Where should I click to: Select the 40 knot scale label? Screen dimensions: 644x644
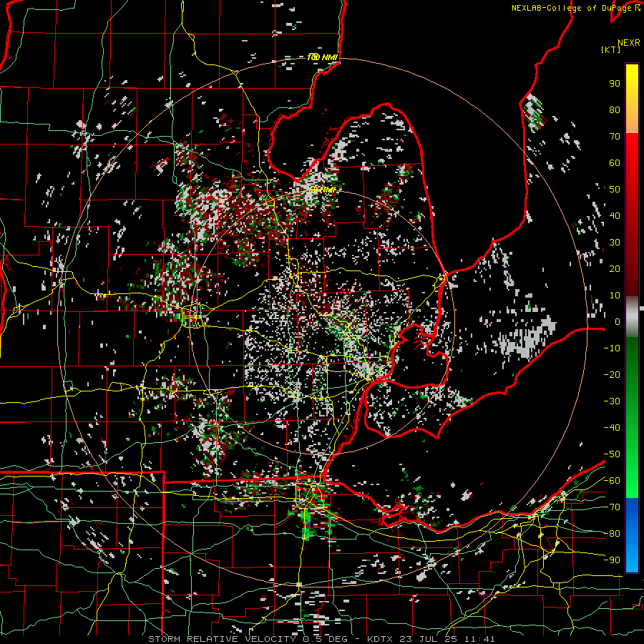point(615,215)
